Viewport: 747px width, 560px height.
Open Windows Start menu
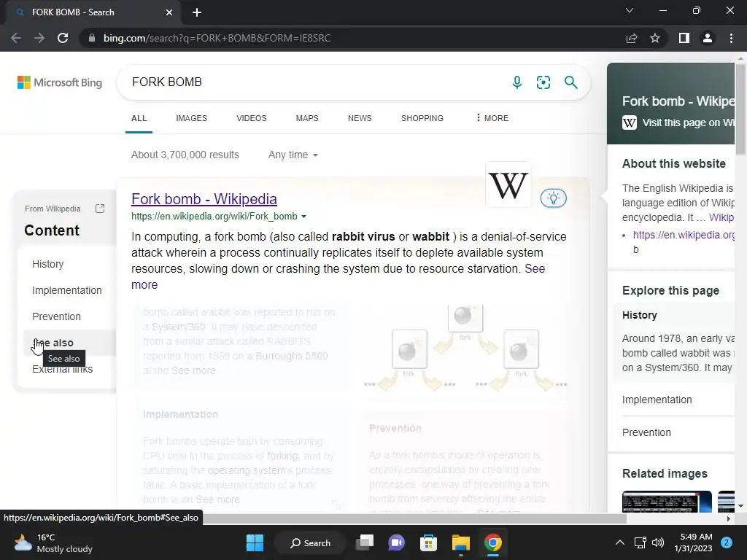tap(255, 542)
